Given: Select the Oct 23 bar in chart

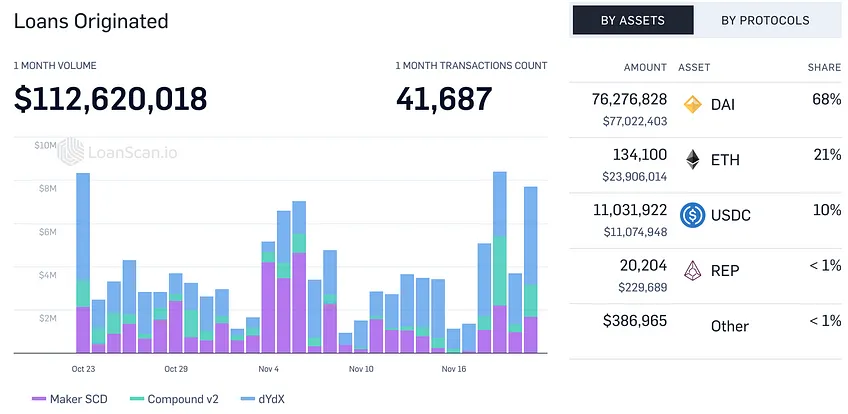Looking at the screenshot, I should (x=83, y=263).
